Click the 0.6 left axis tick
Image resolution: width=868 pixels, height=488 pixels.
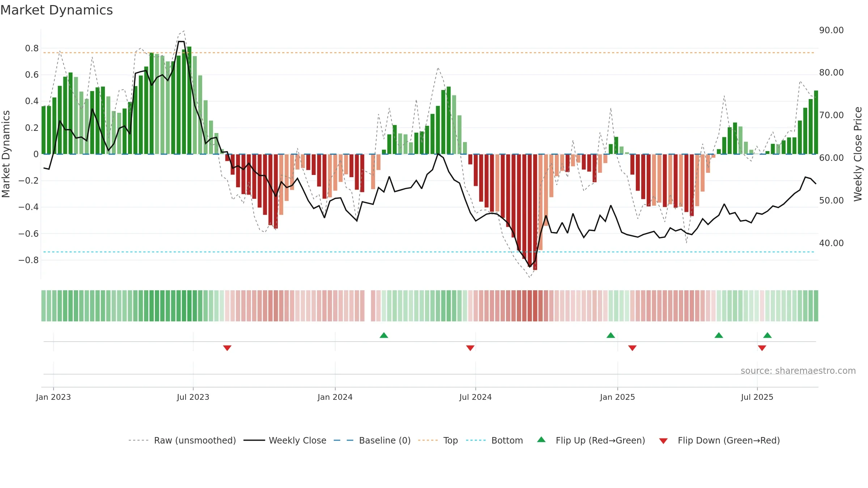(32, 74)
